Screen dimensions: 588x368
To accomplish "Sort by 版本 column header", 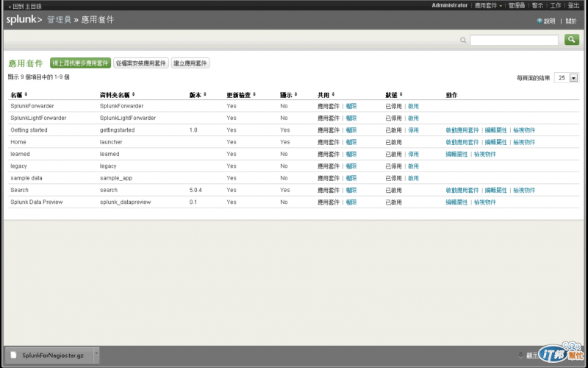I will click(x=198, y=95).
